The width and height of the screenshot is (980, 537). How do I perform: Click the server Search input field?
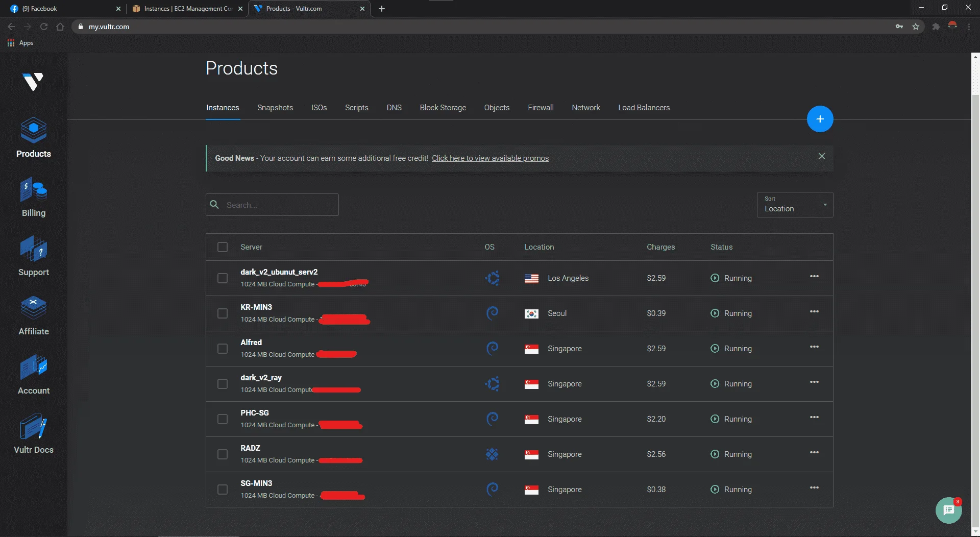click(x=272, y=205)
